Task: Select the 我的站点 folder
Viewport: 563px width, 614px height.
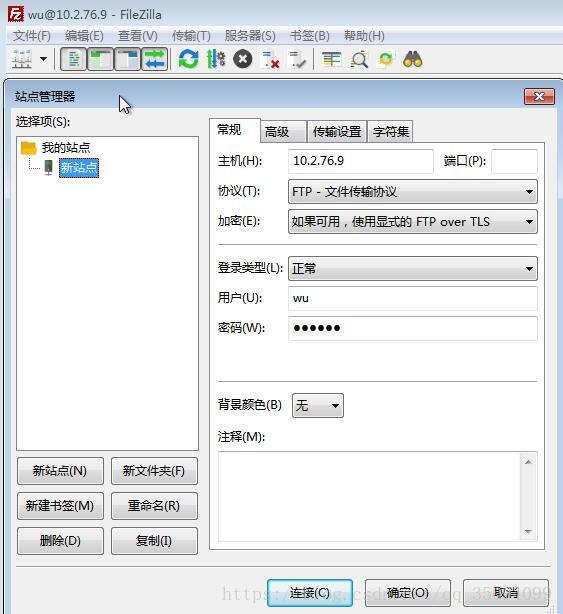Action: click(66, 148)
